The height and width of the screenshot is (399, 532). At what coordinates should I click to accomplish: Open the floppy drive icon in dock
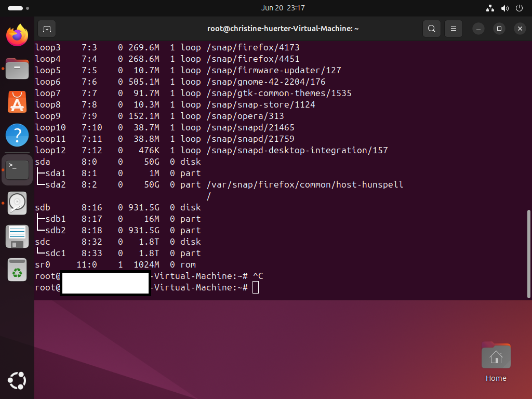pos(17,236)
